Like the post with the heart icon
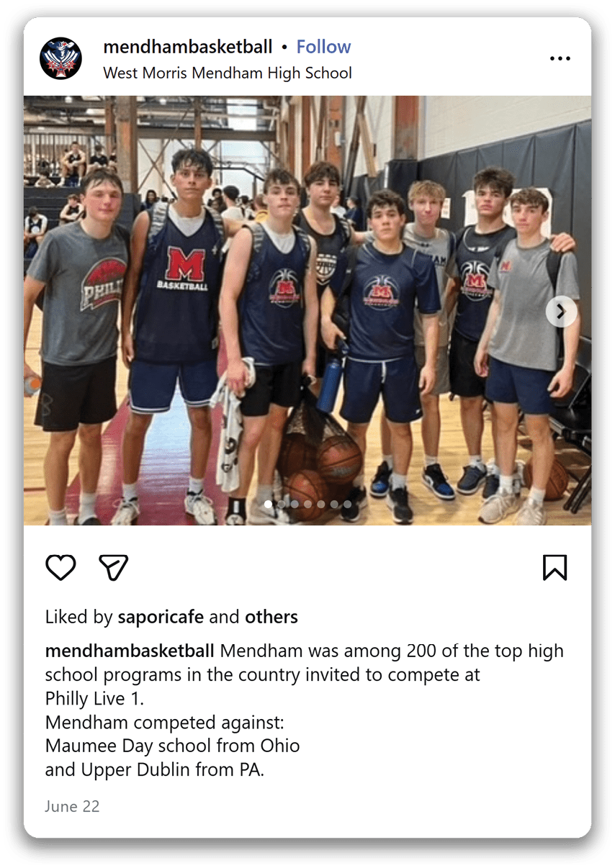 60,567
